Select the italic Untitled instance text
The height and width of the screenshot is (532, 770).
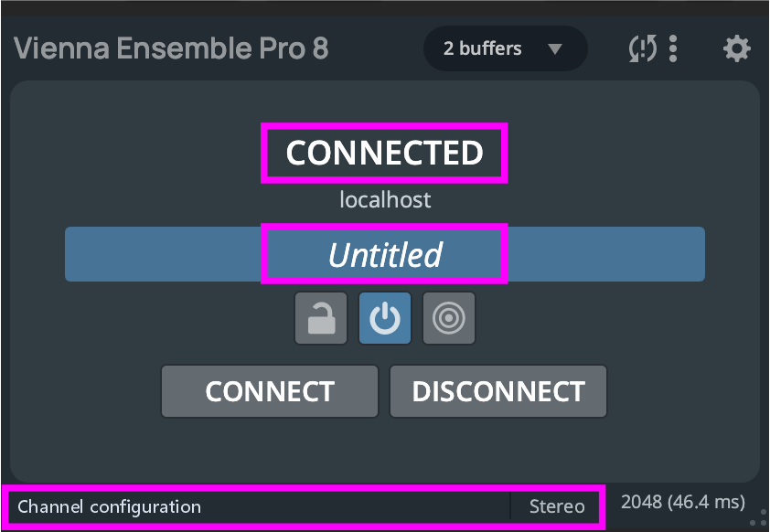(x=385, y=254)
